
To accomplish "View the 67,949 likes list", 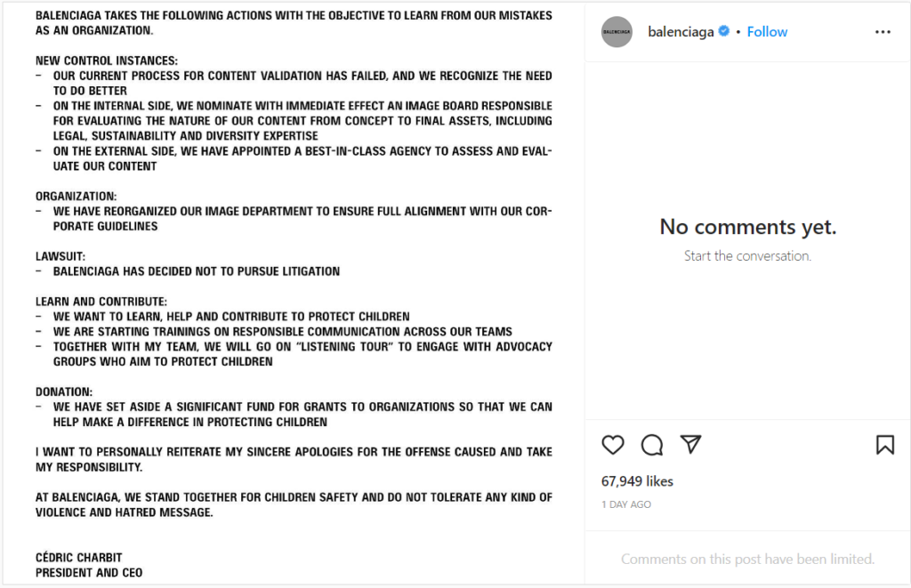I will coord(637,481).
